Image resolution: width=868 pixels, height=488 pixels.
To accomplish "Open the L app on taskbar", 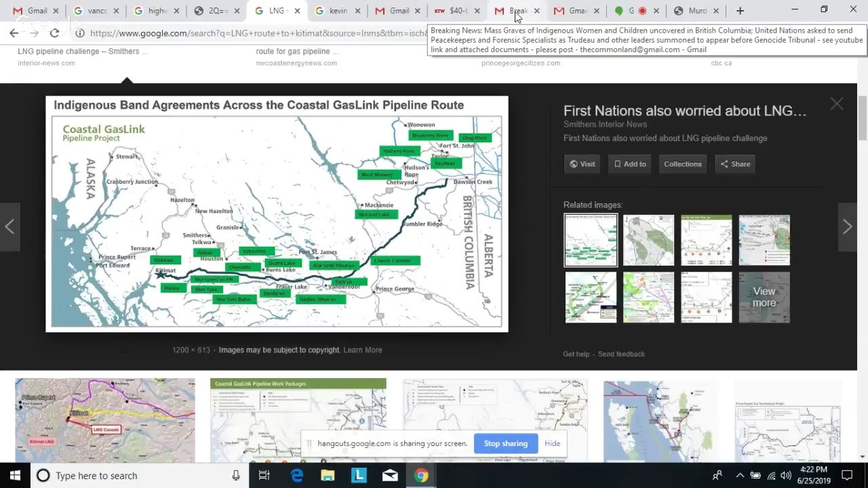I will (359, 475).
